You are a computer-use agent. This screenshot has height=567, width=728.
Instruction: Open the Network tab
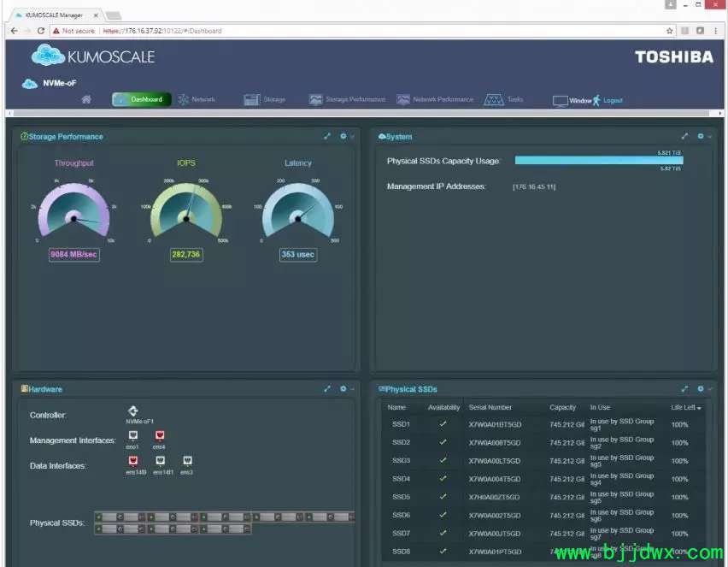pos(197,99)
